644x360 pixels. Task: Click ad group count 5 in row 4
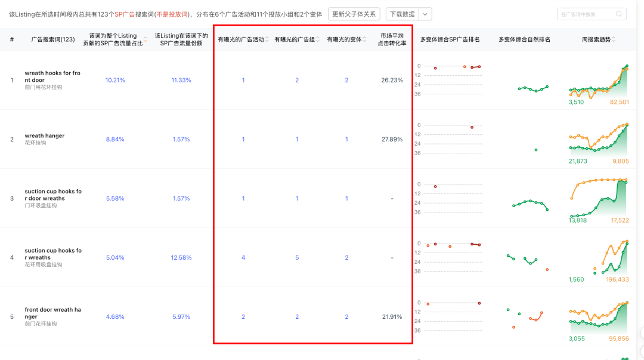[x=297, y=257]
